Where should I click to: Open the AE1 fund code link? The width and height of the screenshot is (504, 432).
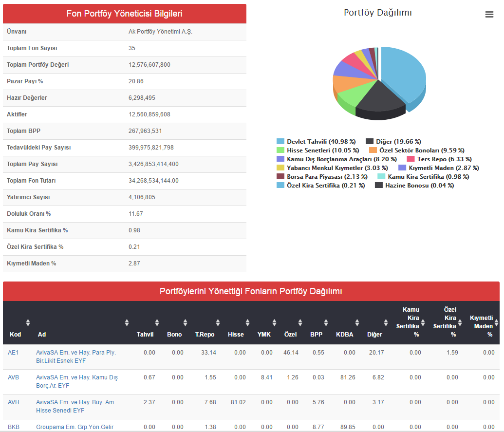[13, 353]
